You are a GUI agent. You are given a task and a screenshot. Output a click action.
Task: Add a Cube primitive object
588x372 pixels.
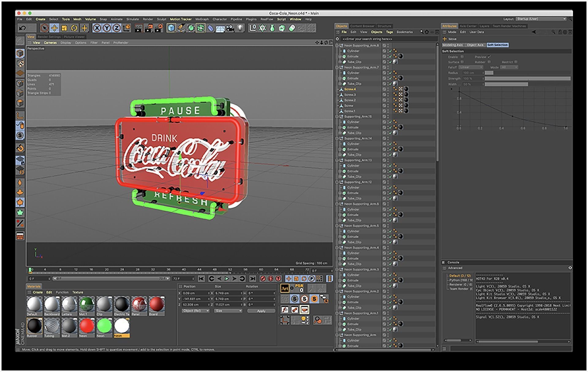tap(171, 28)
